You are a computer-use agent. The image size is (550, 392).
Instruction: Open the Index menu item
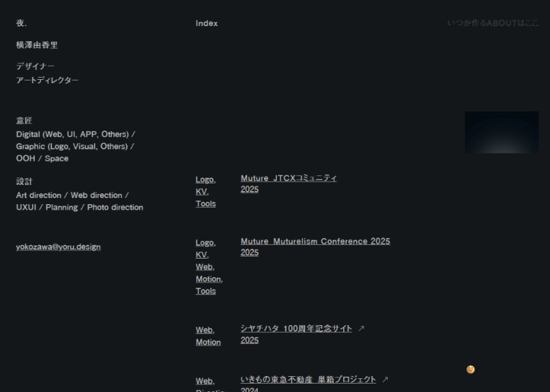(206, 23)
